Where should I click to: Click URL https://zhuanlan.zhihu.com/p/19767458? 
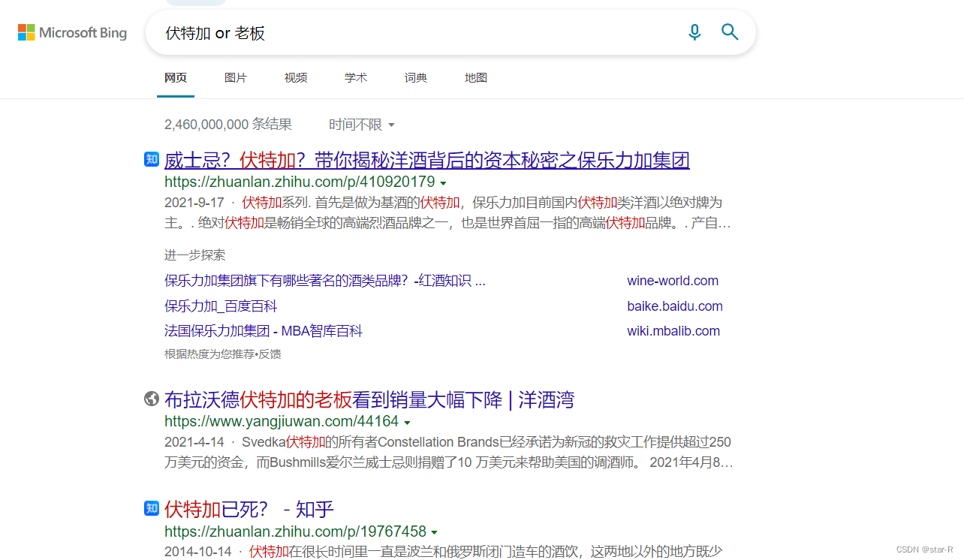pos(295,531)
